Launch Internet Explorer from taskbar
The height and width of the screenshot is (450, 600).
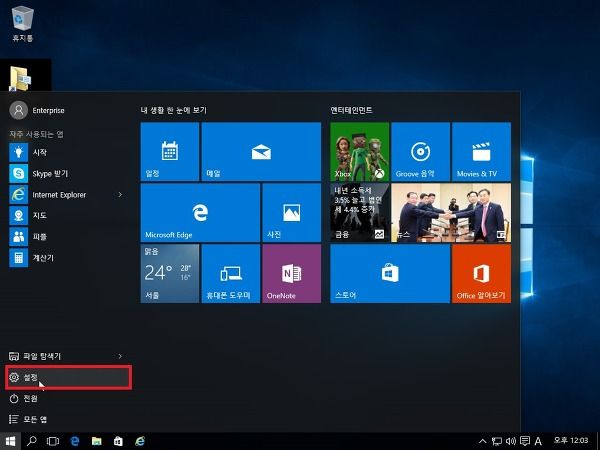140,441
